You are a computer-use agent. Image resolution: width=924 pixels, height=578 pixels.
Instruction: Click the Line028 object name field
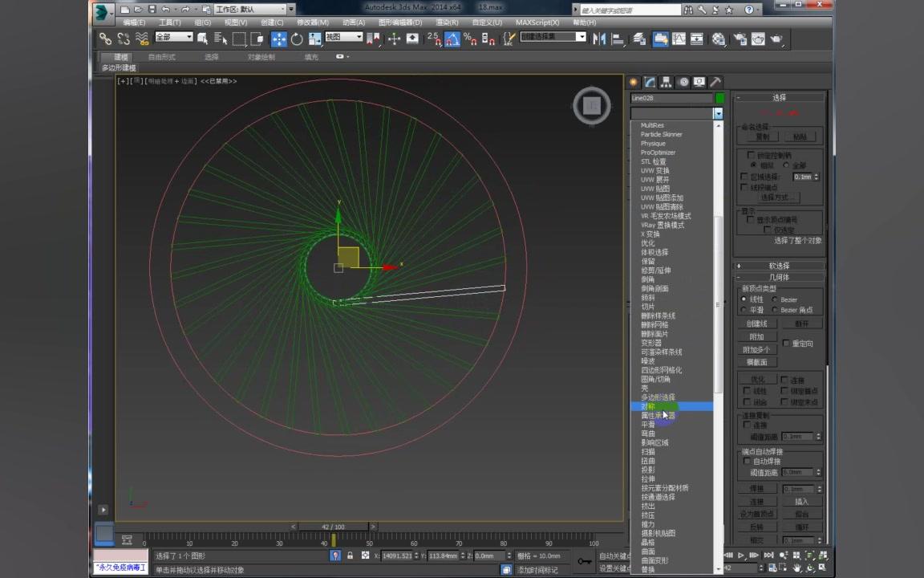[671, 98]
